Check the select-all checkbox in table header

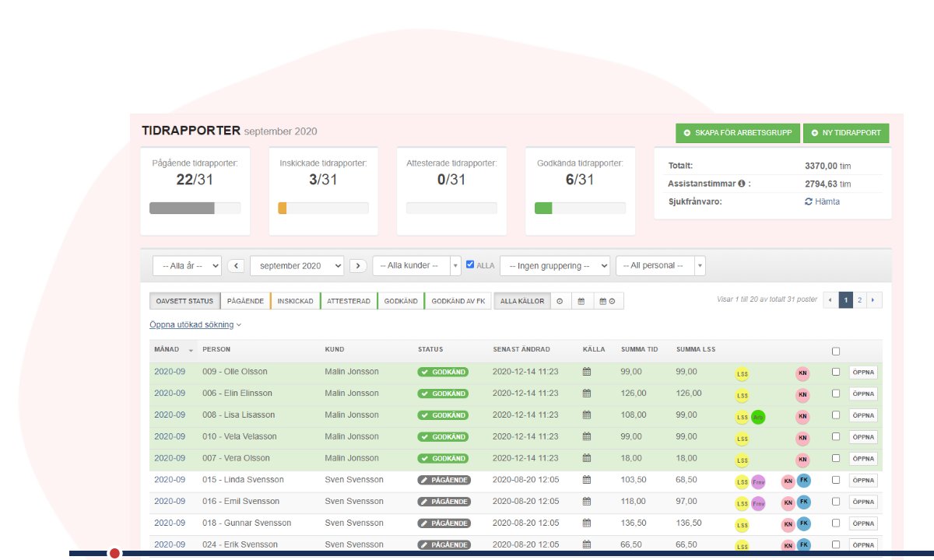point(836,351)
